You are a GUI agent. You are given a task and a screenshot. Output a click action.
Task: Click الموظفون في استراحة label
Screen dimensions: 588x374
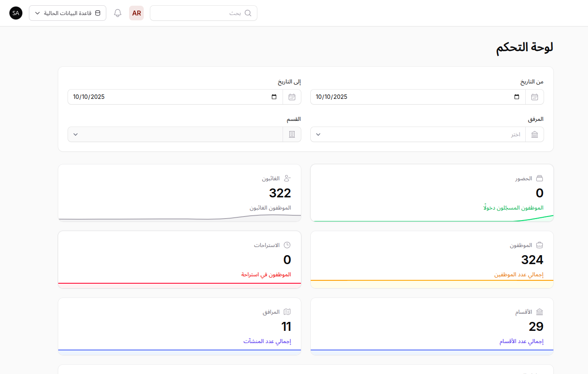pyautogui.click(x=266, y=274)
